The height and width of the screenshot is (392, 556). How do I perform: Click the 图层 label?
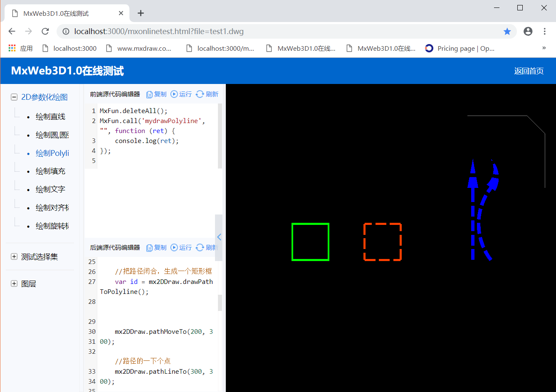(29, 284)
